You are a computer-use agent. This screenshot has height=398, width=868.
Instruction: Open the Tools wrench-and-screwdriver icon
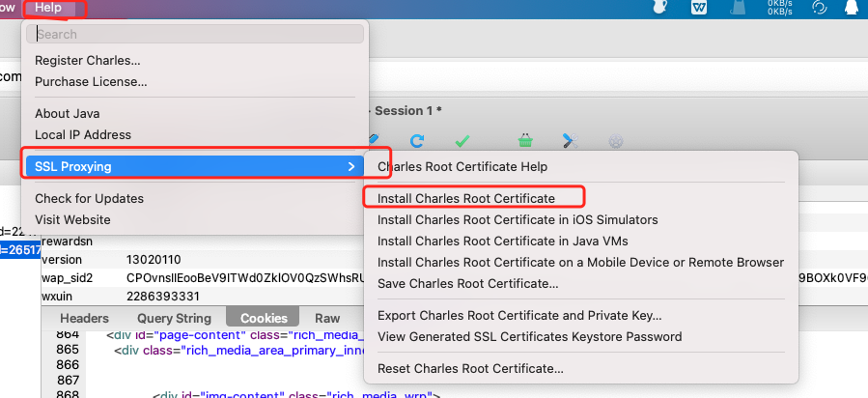pos(571,141)
